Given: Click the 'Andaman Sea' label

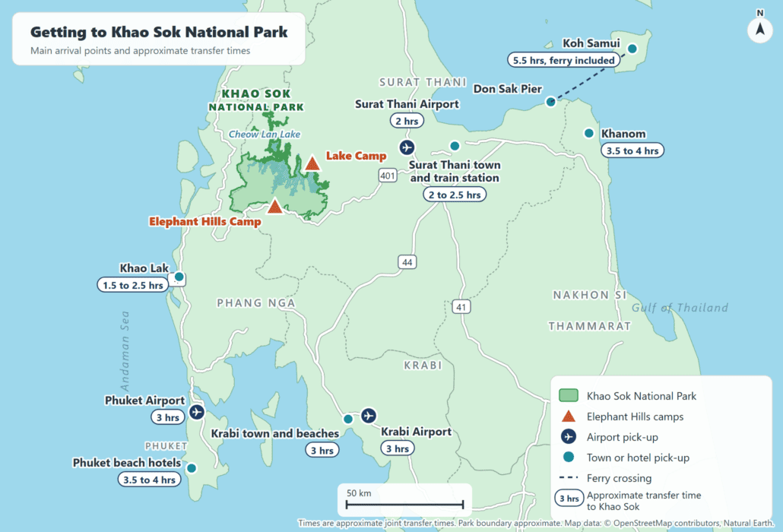Looking at the screenshot, I should click(125, 351).
